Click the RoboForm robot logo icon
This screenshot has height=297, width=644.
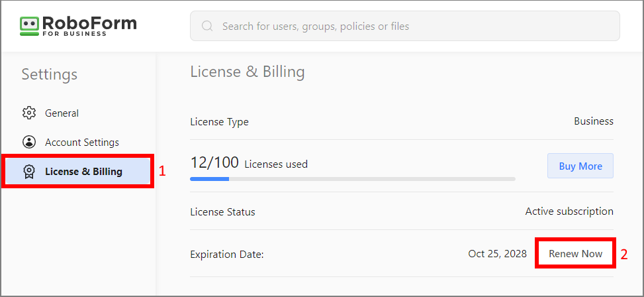pos(30,25)
